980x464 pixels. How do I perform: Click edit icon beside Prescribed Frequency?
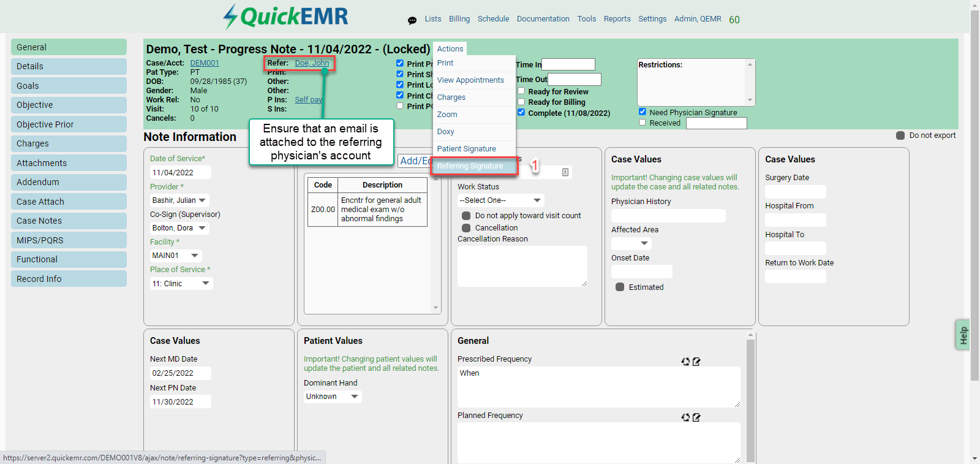click(x=696, y=362)
